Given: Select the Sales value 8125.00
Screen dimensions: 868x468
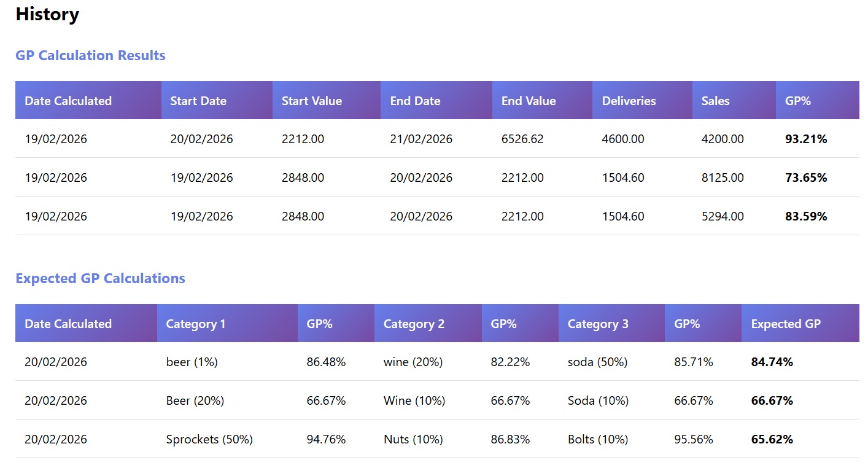Looking at the screenshot, I should tap(722, 177).
